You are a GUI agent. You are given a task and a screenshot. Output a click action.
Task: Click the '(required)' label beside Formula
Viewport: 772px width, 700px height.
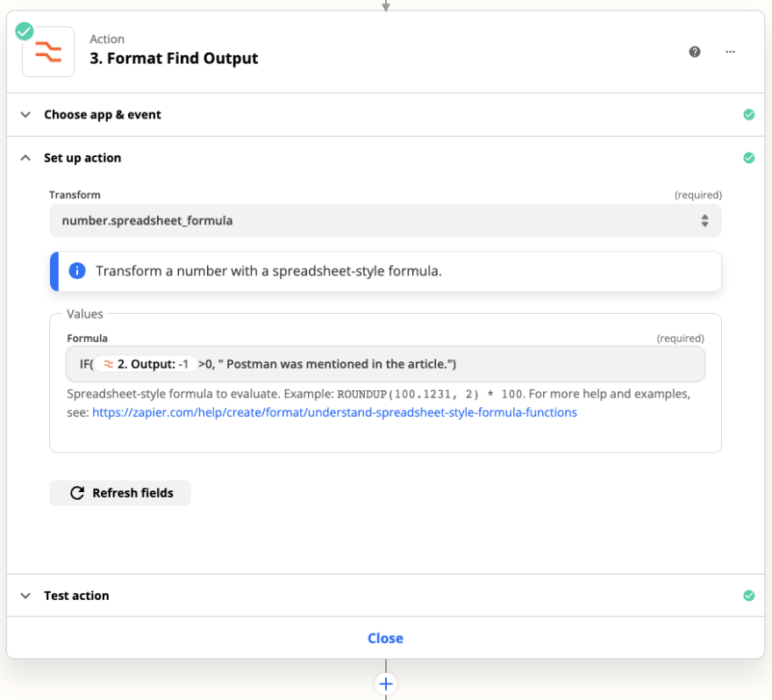click(x=681, y=339)
